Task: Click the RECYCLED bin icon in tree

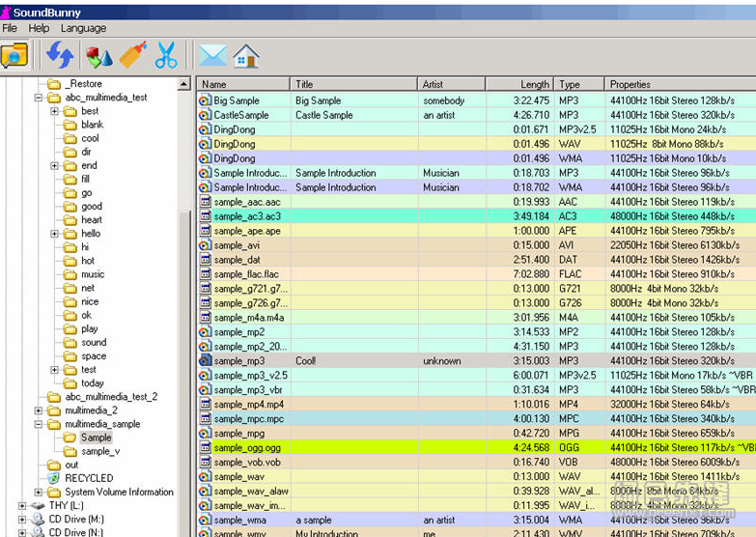Action: coord(53,478)
